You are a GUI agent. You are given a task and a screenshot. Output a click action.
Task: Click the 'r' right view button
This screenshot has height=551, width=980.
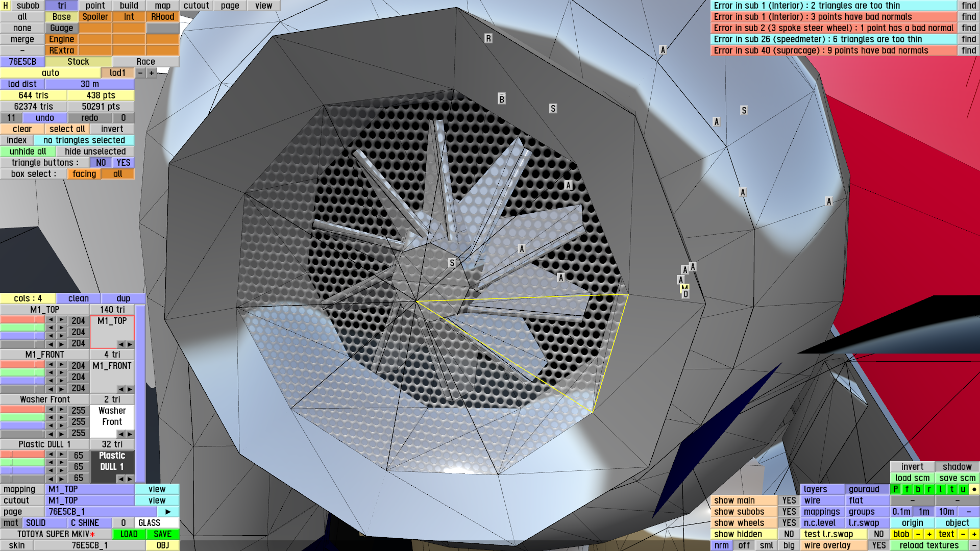929,489
